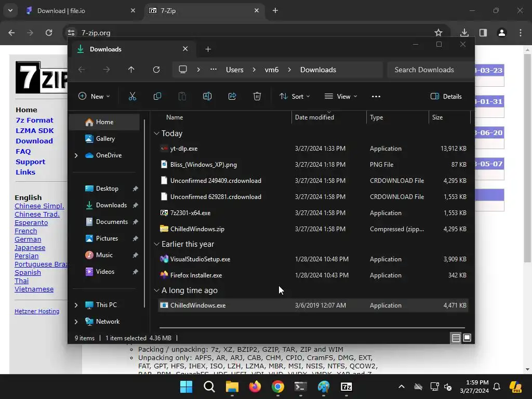Image resolution: width=532 pixels, height=399 pixels.
Task: Open the View dropdown menu
Action: point(341,96)
